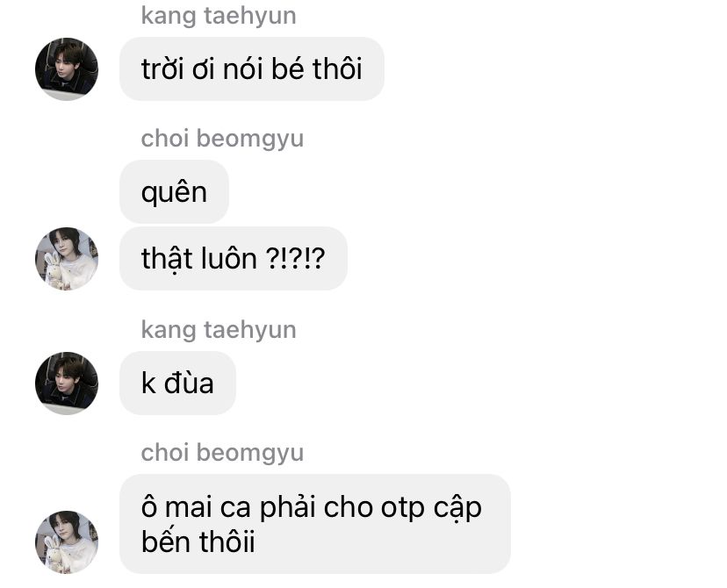Click the word 'luôn' in beomgyu's message

(x=227, y=259)
